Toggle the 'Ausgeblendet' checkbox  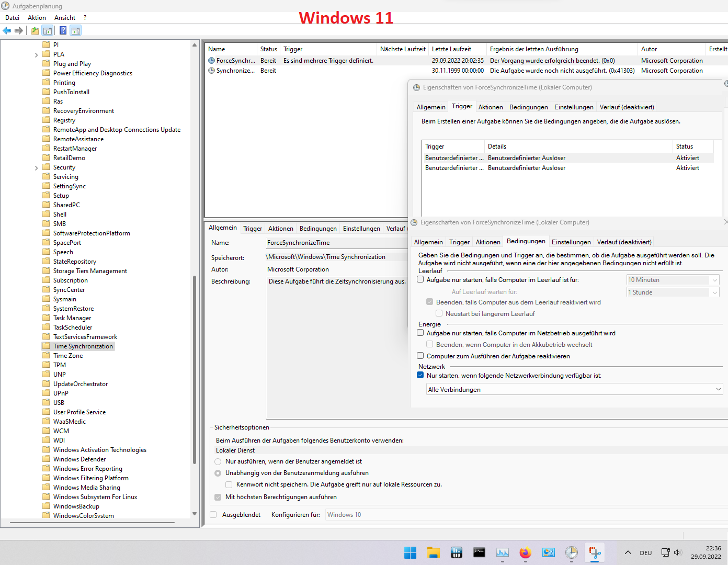click(x=213, y=515)
